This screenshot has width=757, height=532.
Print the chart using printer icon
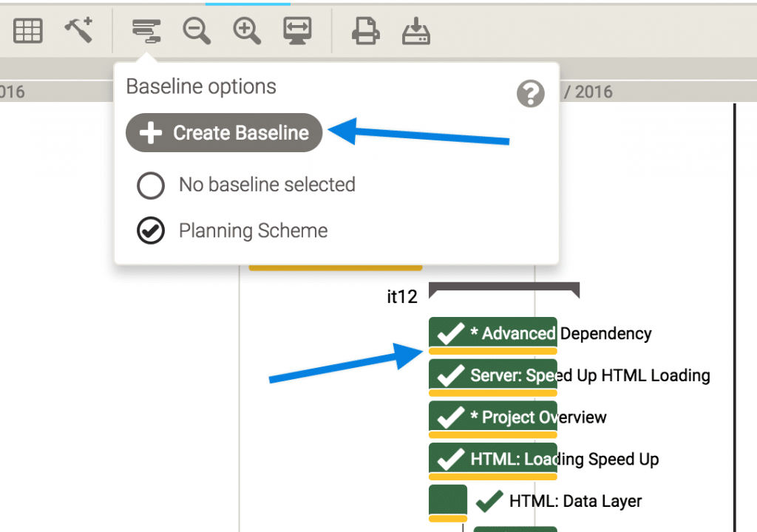[x=365, y=30]
